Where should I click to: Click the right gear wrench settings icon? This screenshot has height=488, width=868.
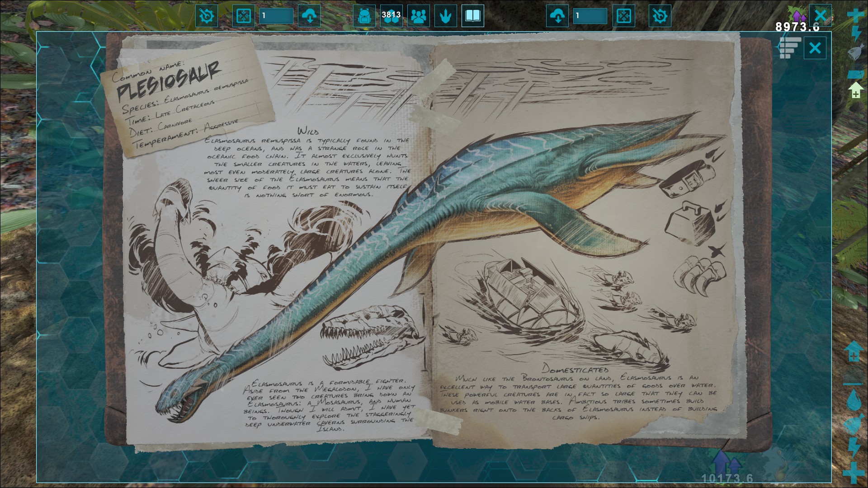click(660, 16)
